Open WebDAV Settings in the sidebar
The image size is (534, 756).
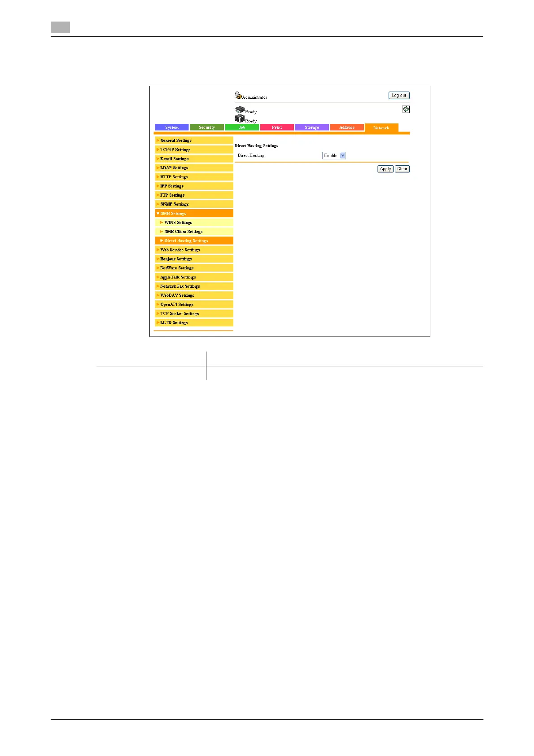click(194, 295)
